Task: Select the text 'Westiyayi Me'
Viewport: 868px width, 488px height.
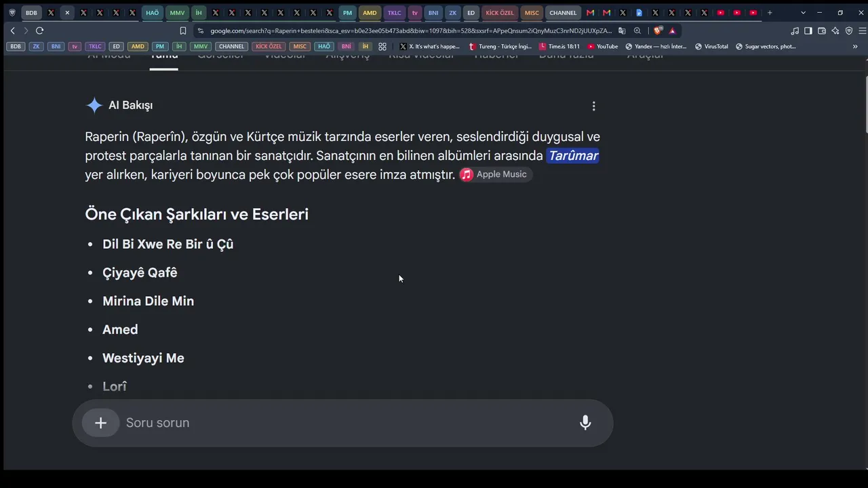Action: coord(143,358)
